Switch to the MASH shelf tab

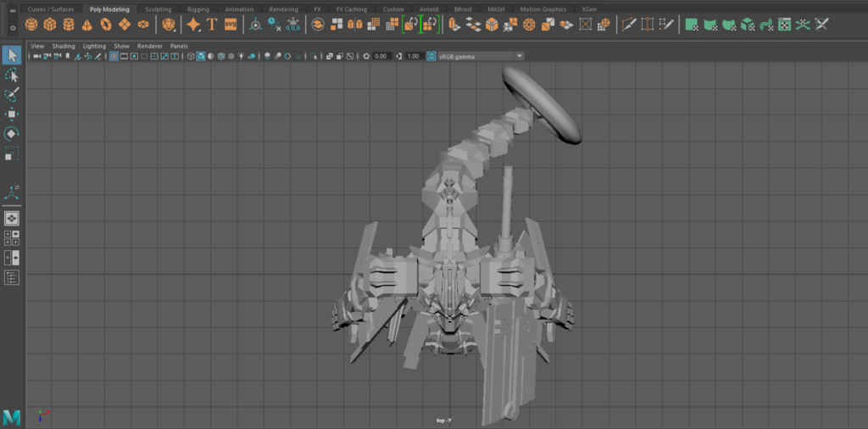point(495,9)
